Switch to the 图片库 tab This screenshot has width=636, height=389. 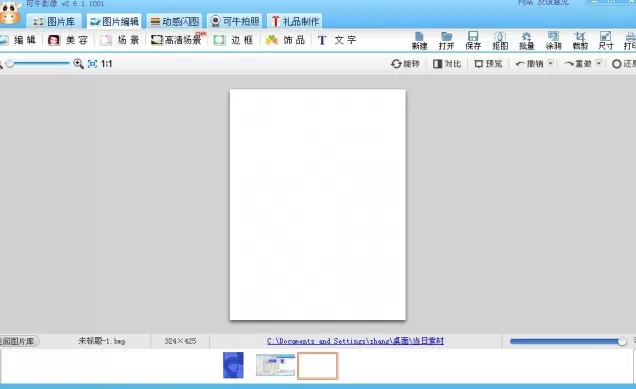click(x=54, y=21)
